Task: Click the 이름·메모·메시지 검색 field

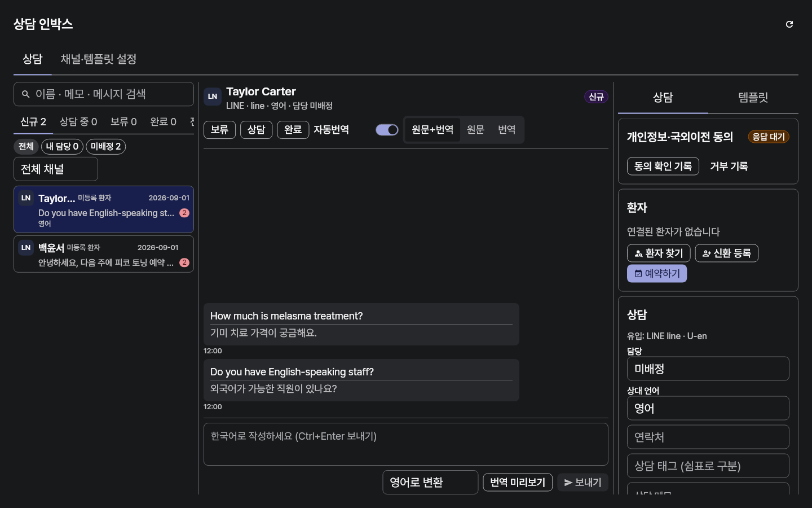Action: pyautogui.click(x=104, y=94)
